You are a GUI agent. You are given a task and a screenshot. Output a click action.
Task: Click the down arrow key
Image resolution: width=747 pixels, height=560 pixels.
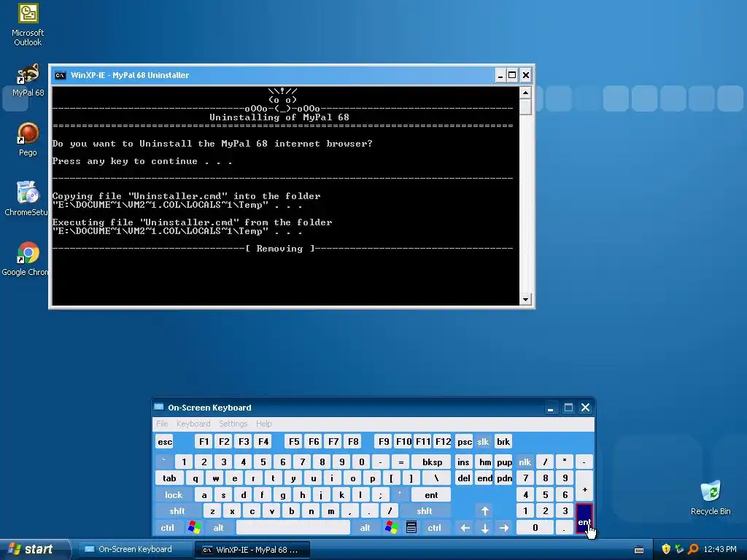pyautogui.click(x=484, y=528)
